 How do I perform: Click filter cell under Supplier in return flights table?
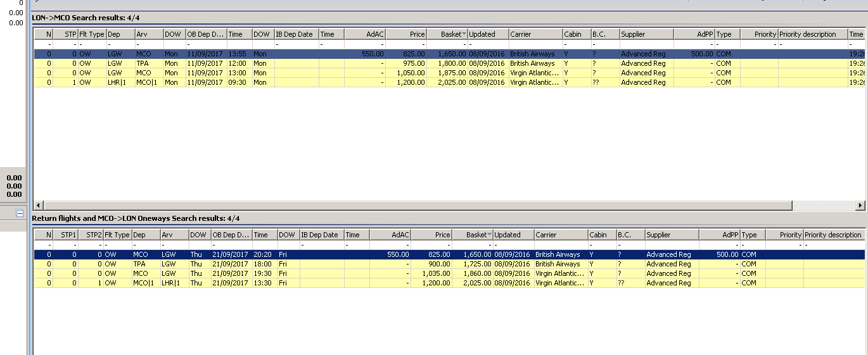672,245
